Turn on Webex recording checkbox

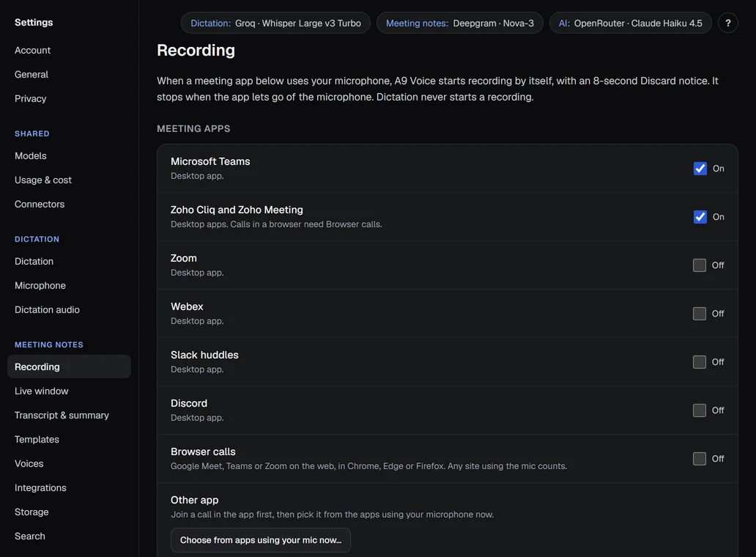tap(699, 314)
